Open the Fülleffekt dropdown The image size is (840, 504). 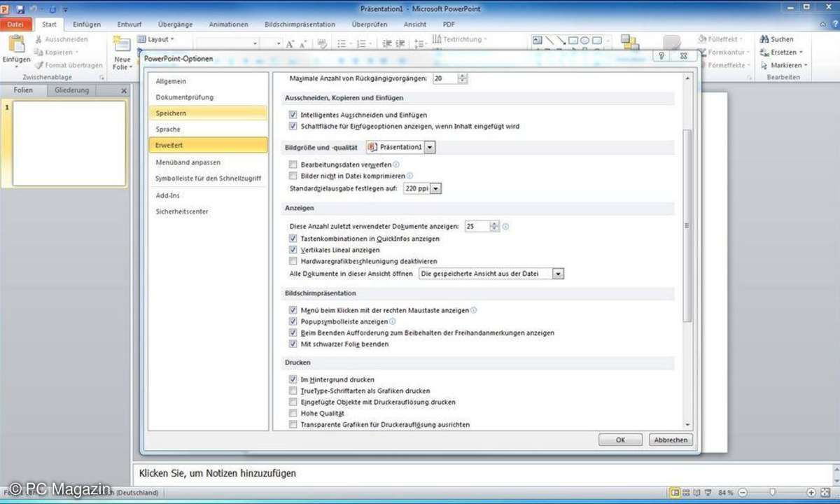[x=741, y=39]
